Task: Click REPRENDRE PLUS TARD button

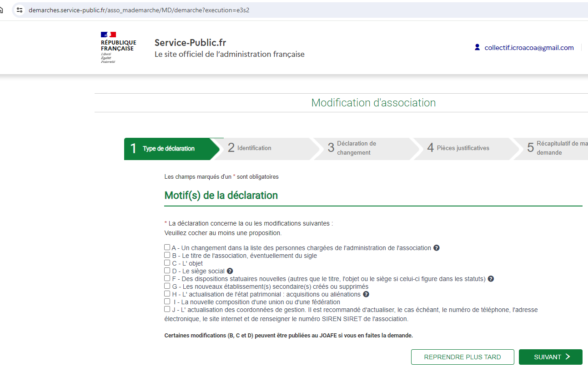Action: (x=462, y=357)
